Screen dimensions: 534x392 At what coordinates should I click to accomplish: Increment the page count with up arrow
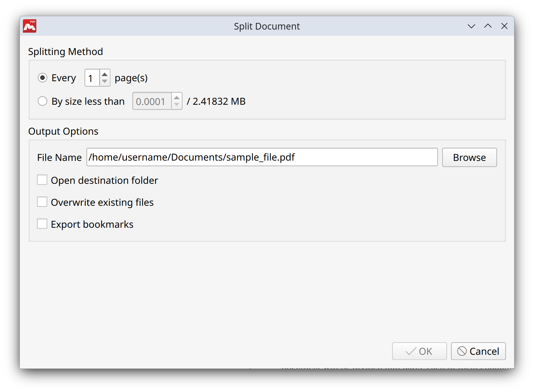click(x=105, y=74)
